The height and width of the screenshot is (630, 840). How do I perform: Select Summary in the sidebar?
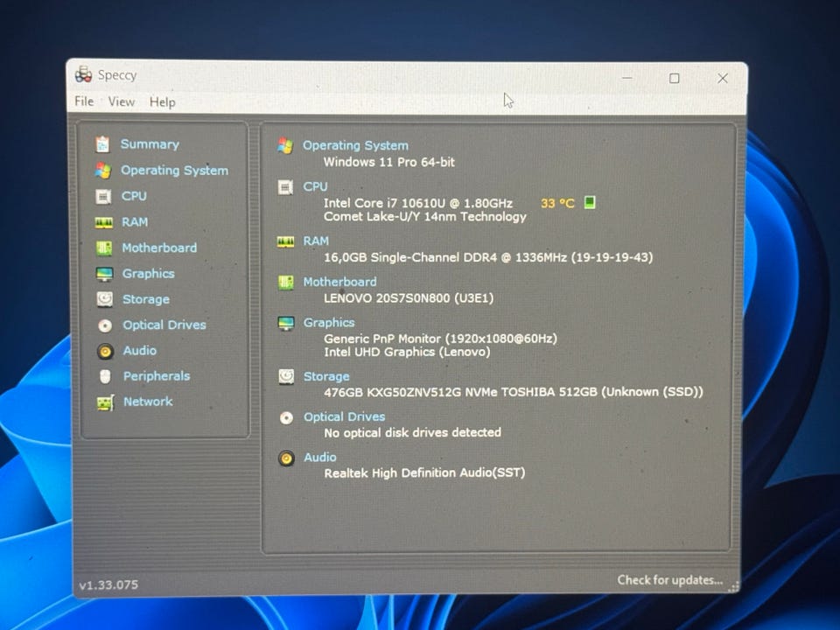coord(150,144)
